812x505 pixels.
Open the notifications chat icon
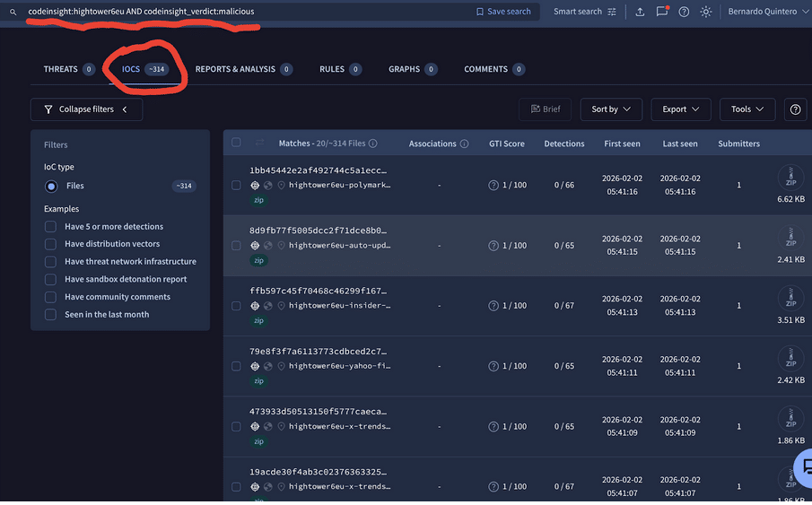662,12
